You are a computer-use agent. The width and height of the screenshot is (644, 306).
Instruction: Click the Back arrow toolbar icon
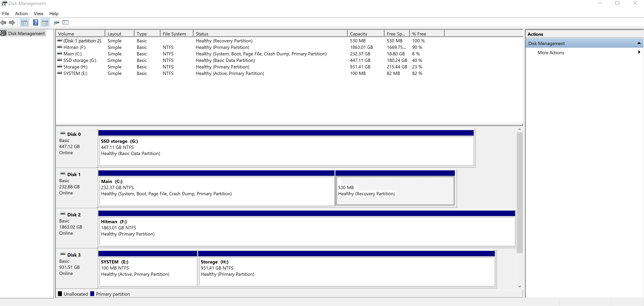pyautogui.click(x=3, y=23)
